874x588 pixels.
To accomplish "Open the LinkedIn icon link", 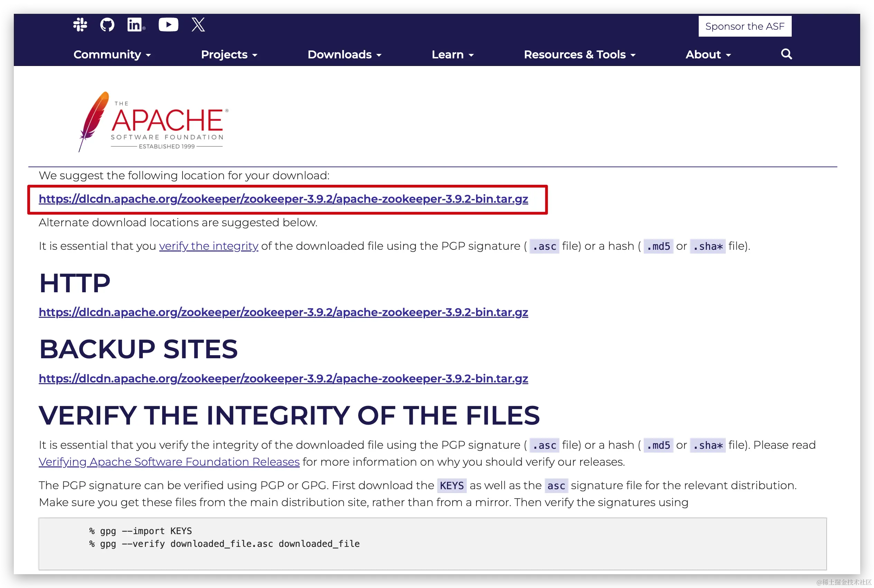I will (136, 25).
